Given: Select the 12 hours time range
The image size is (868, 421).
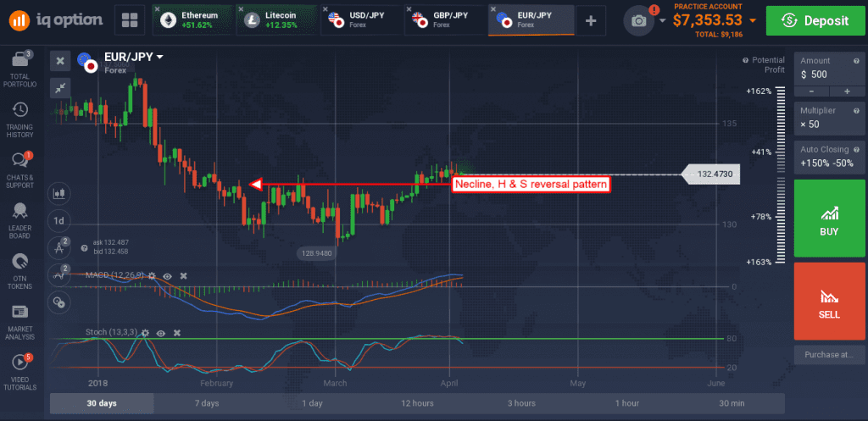Looking at the screenshot, I should coord(417,403).
